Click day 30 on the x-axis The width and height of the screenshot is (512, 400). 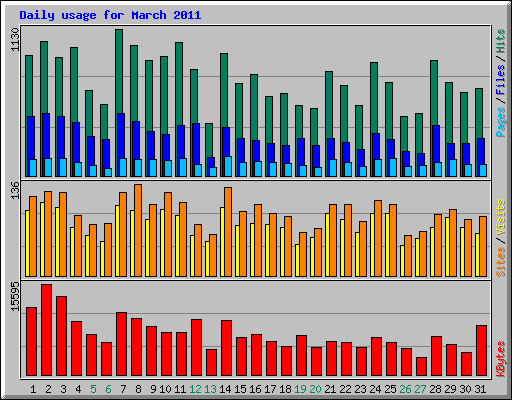click(465, 389)
